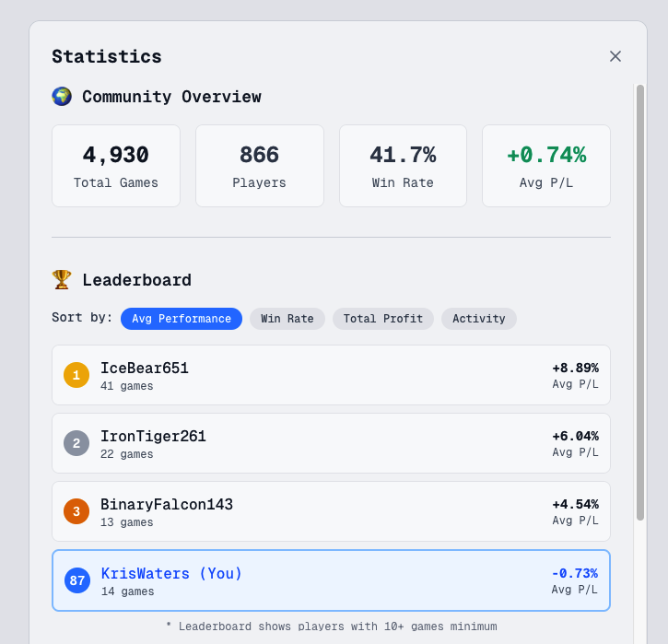Close the Statistics dialog

tap(615, 56)
